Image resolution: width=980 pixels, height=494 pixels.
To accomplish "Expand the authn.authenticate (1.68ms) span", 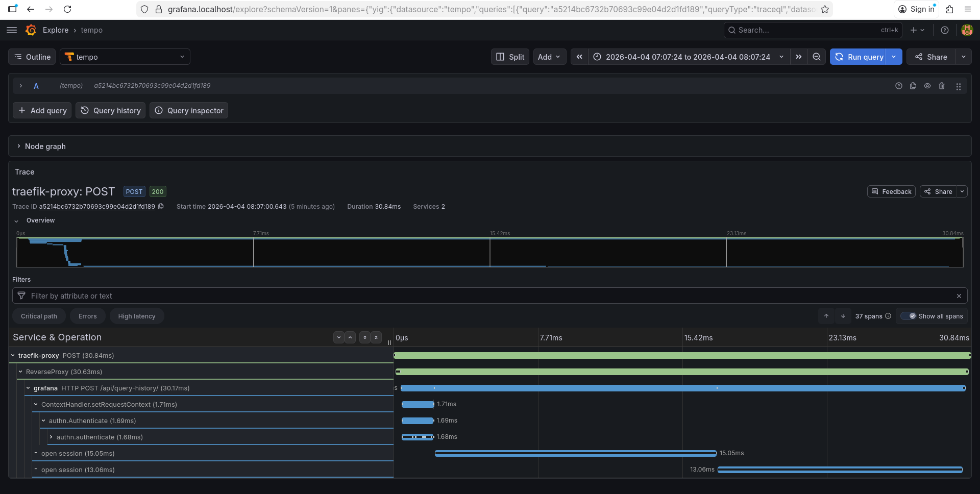I will [x=51, y=437].
